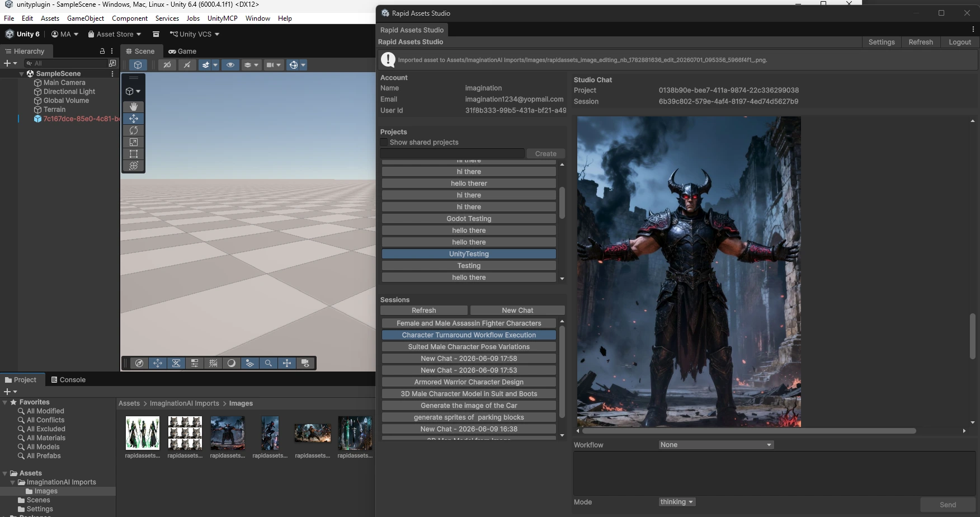Select the Hand view tool
Image resolution: width=980 pixels, height=517 pixels.
pos(134,106)
